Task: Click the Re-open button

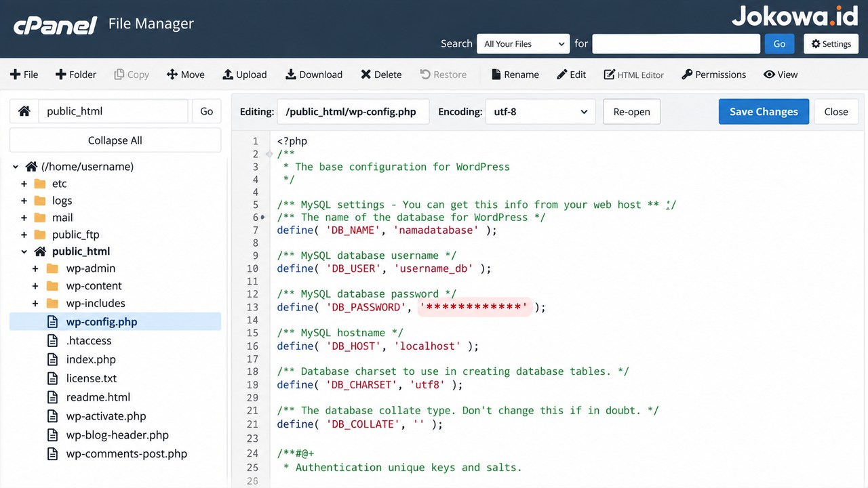Action: pos(631,112)
